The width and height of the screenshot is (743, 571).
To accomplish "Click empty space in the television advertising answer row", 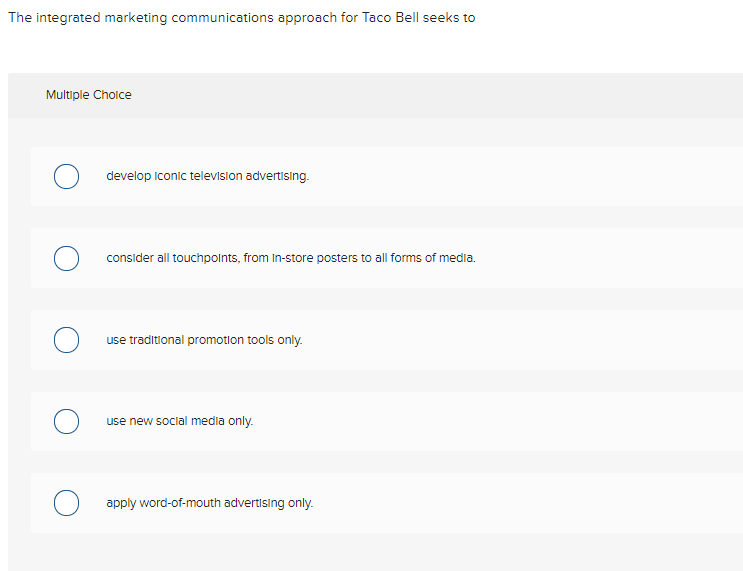I will click(x=550, y=177).
